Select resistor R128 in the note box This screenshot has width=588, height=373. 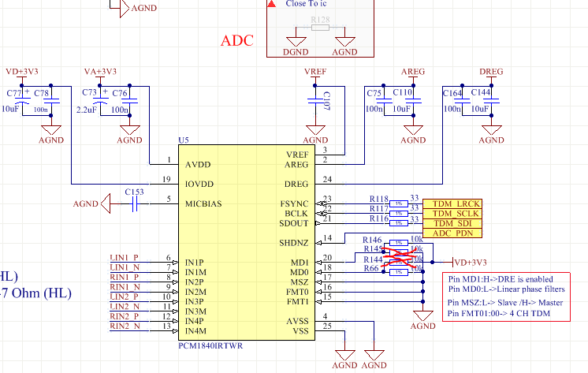pyautogui.click(x=320, y=28)
